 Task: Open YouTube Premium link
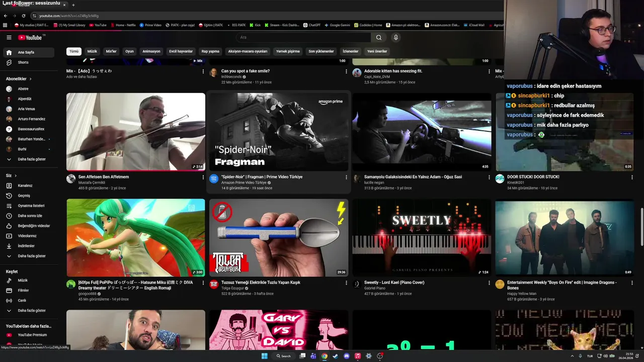click(29, 335)
